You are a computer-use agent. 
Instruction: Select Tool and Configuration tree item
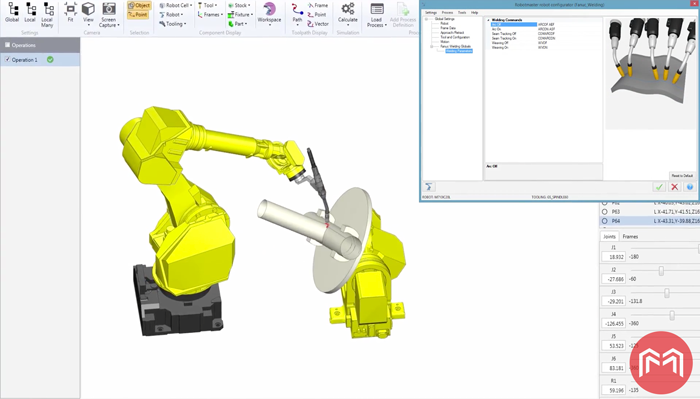coord(455,37)
